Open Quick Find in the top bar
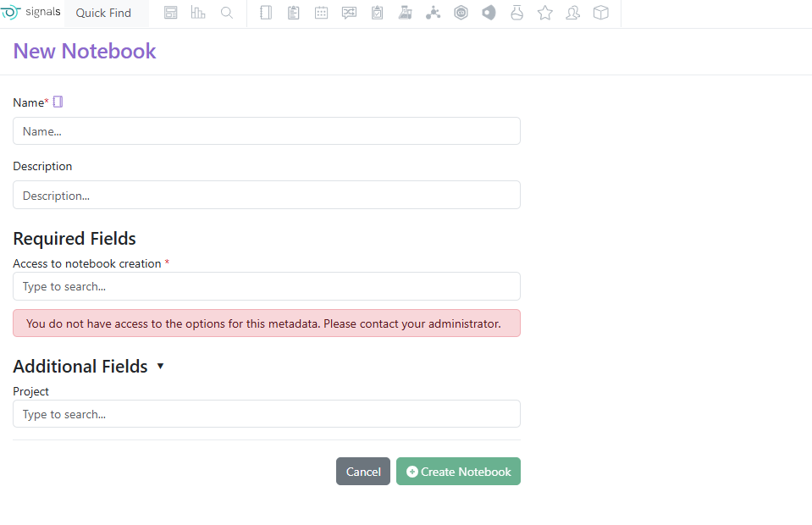The width and height of the screenshot is (812, 525). [x=103, y=13]
